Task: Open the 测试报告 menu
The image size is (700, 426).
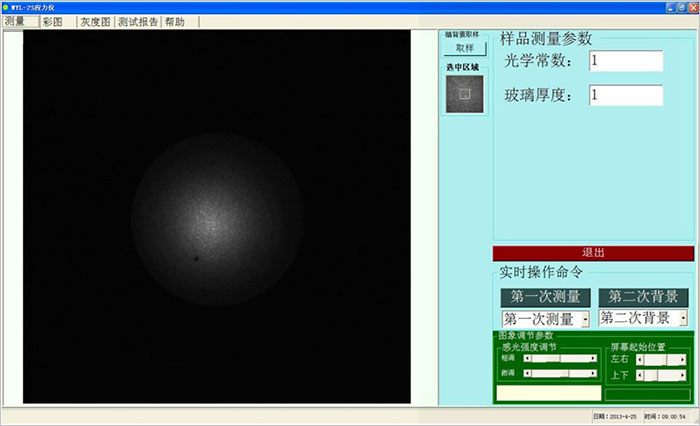Action: (x=137, y=21)
